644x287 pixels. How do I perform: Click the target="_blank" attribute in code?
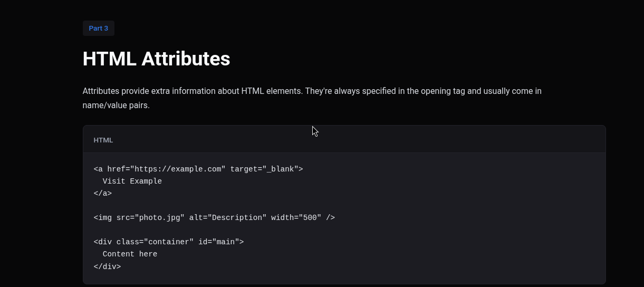tap(264, 169)
